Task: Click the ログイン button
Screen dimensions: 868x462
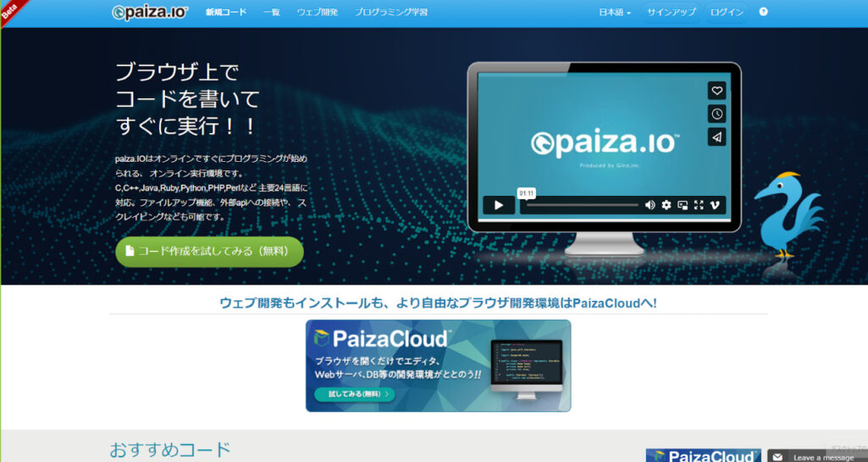Action: 727,12
